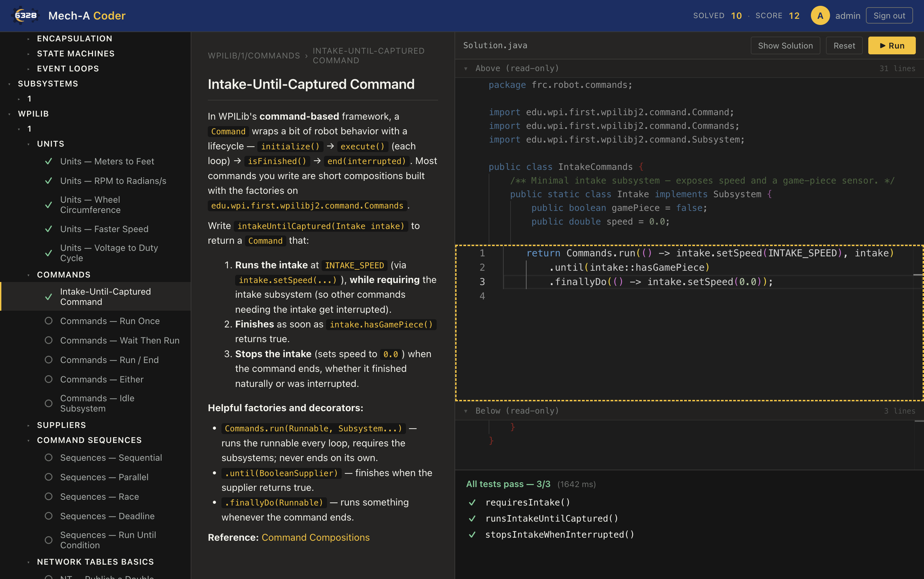The width and height of the screenshot is (924, 579).
Task: Collapse the Commands group
Action: (x=29, y=275)
